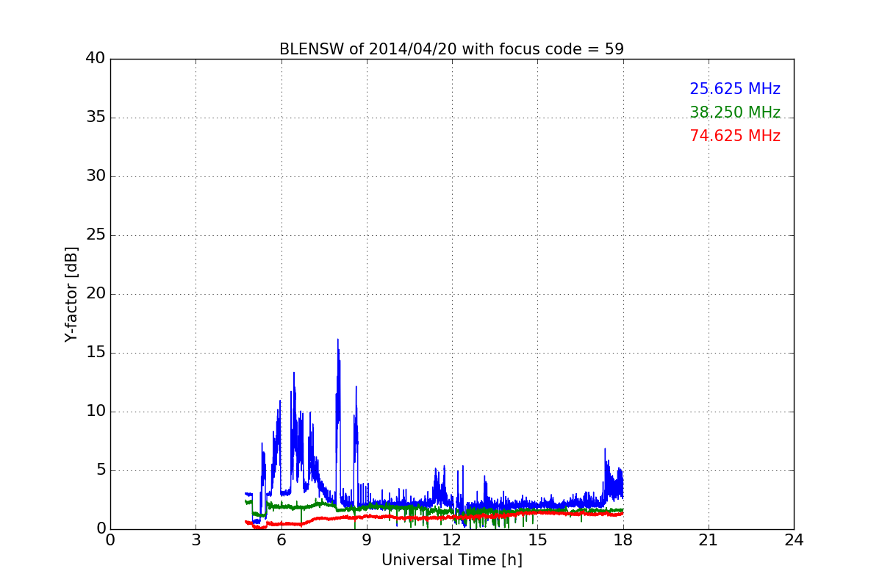Click the y-axis tick label 15
Screen dimensions: 882x588
point(96,353)
